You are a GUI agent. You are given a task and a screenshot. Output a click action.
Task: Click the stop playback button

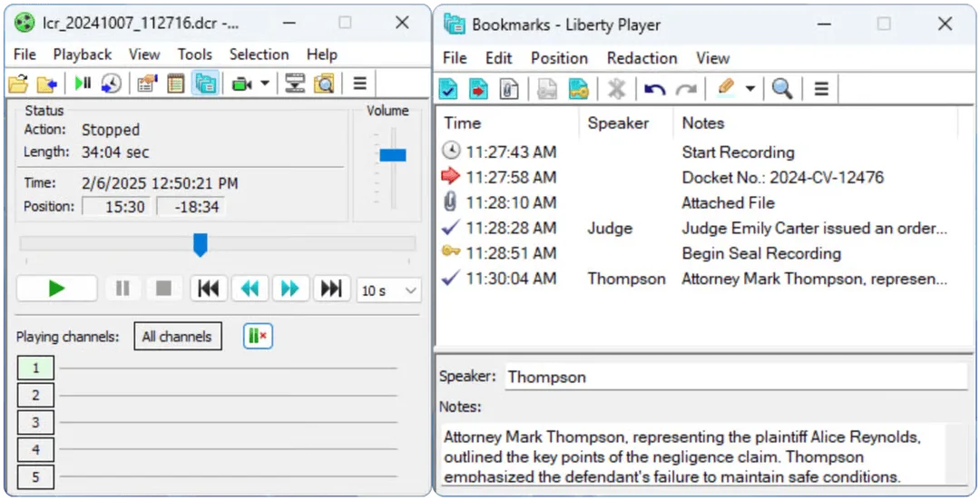(163, 289)
